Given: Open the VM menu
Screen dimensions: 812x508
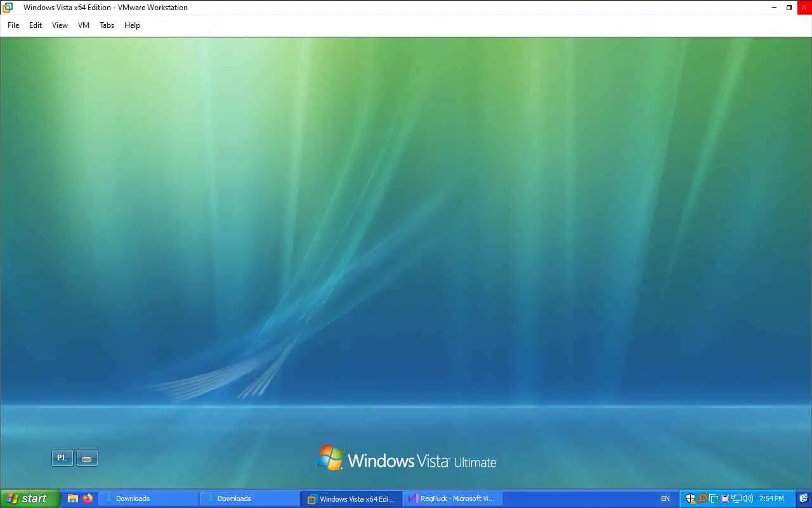Looking at the screenshot, I should click(x=84, y=25).
